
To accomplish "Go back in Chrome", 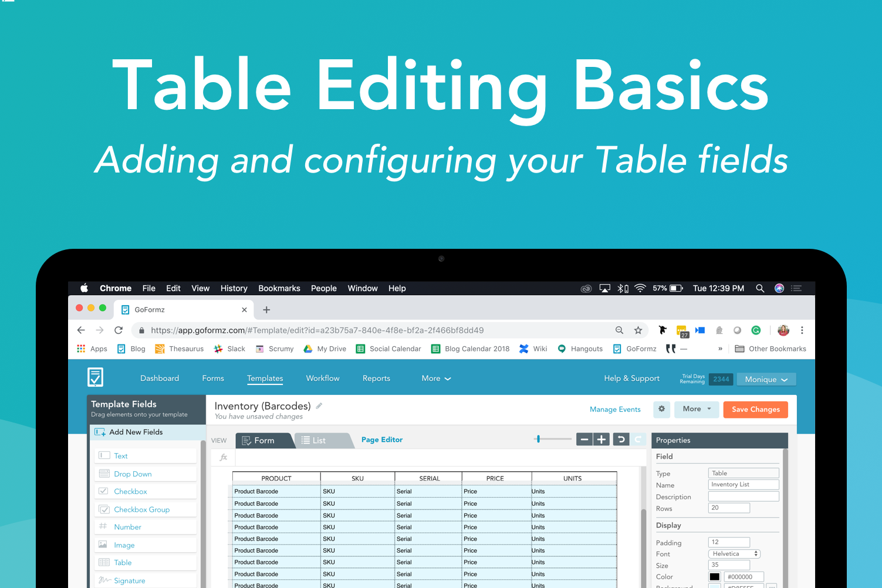I will 81,330.
